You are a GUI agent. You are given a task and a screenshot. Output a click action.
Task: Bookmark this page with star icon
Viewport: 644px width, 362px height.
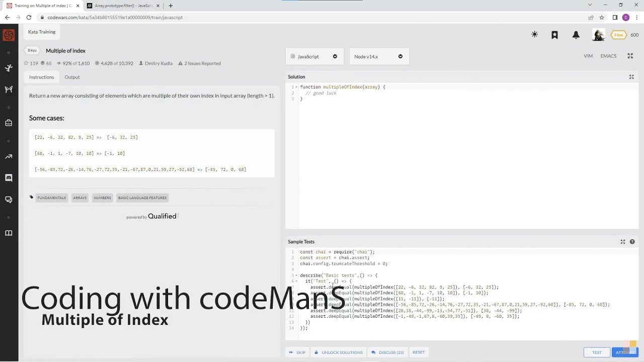tap(601, 17)
